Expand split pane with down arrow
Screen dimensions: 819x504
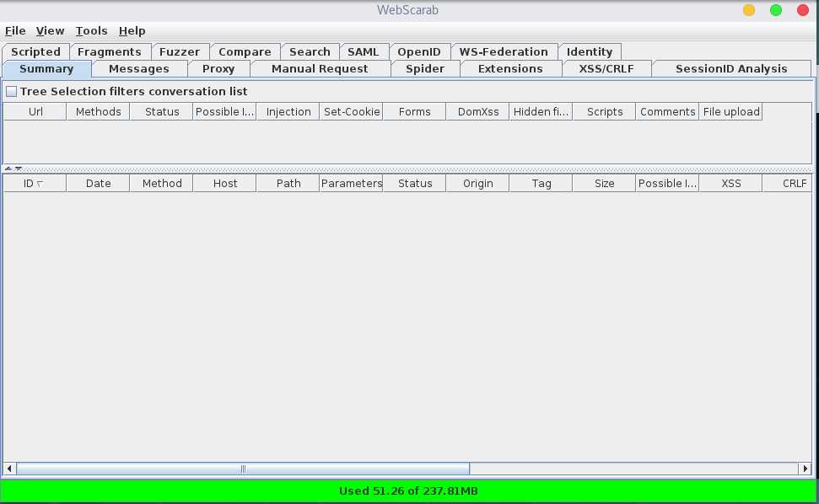[19, 169]
